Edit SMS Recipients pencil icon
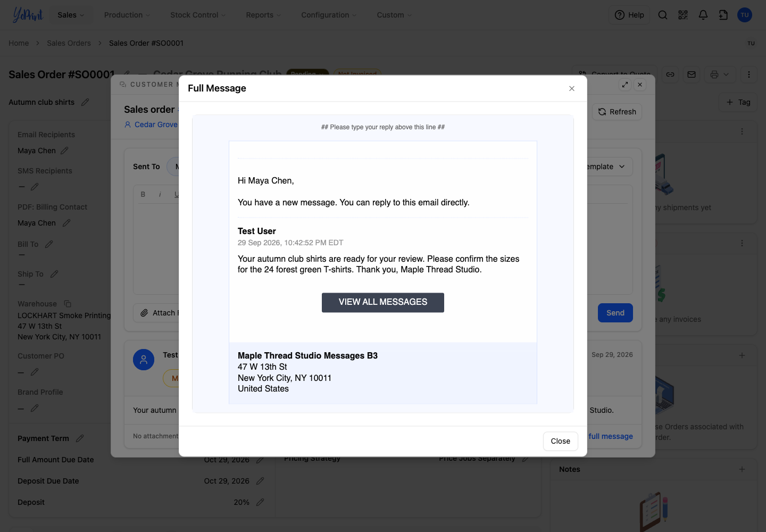Image resolution: width=766 pixels, height=532 pixels. [35, 187]
